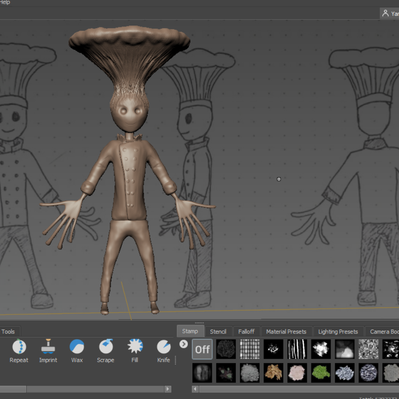This screenshot has width=399, height=399.
Task: Switch to the Stencil tab
Action: [x=218, y=331]
